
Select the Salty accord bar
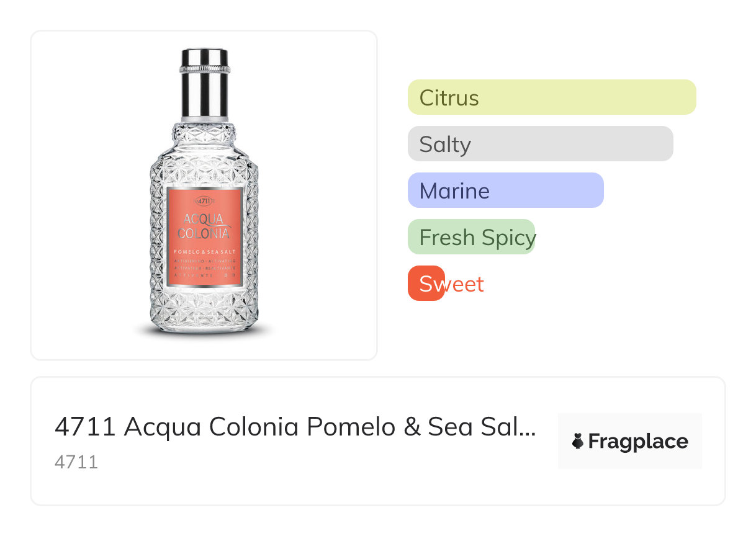(540, 144)
